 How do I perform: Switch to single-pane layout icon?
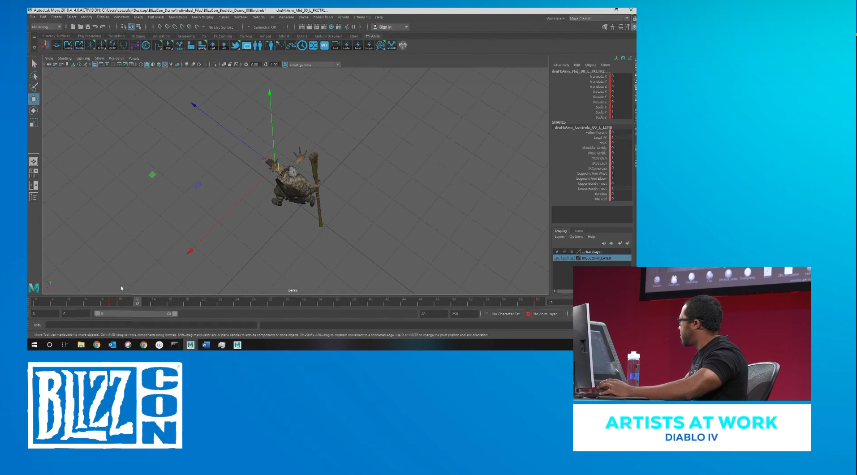pos(33,161)
